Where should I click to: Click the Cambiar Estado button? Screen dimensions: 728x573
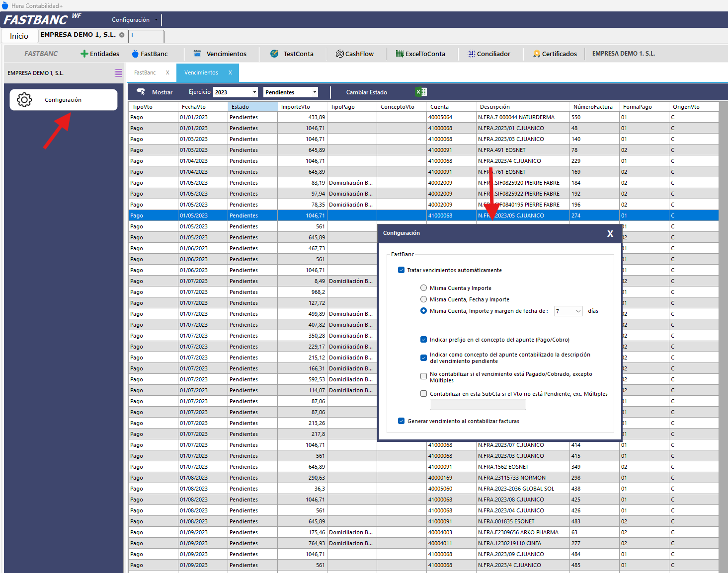[366, 92]
